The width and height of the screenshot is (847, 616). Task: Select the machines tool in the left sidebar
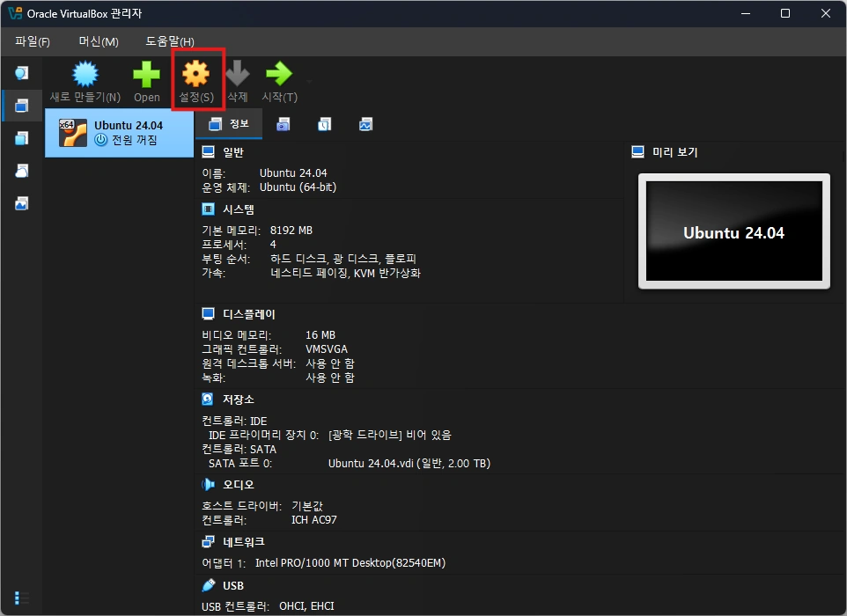click(x=22, y=106)
